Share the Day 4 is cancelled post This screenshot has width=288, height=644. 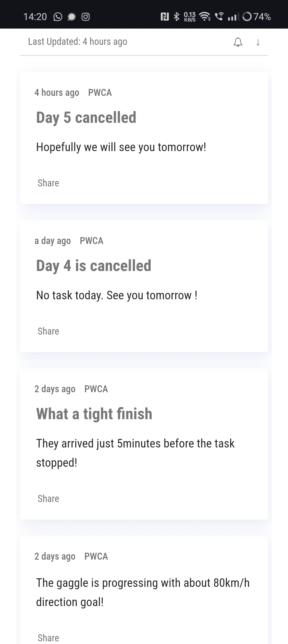coord(48,331)
